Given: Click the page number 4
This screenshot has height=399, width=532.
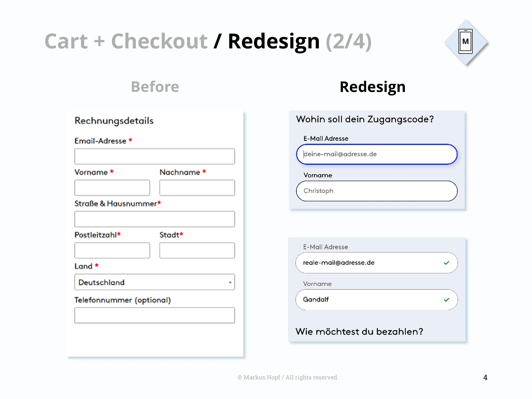Looking at the screenshot, I should 485,377.
